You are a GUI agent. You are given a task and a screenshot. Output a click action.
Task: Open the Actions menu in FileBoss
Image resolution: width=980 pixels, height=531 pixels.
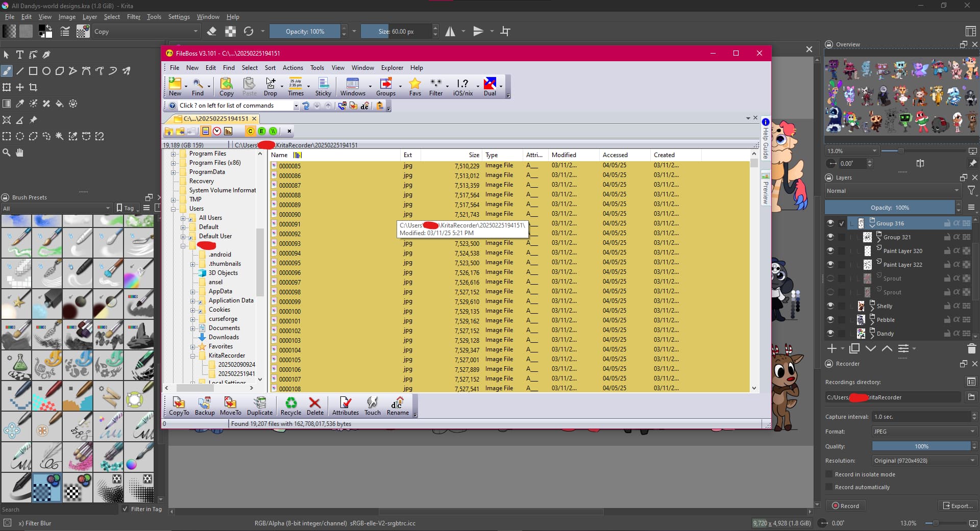(x=292, y=68)
